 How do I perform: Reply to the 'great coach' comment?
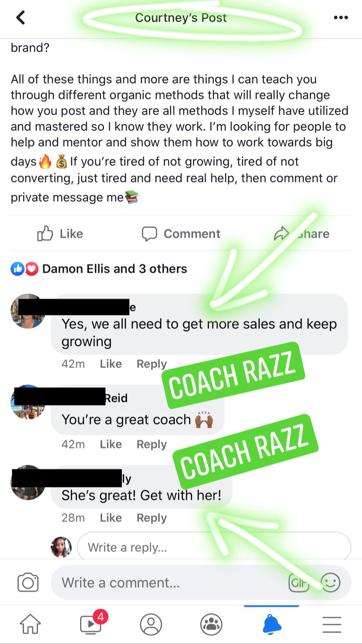click(x=152, y=444)
